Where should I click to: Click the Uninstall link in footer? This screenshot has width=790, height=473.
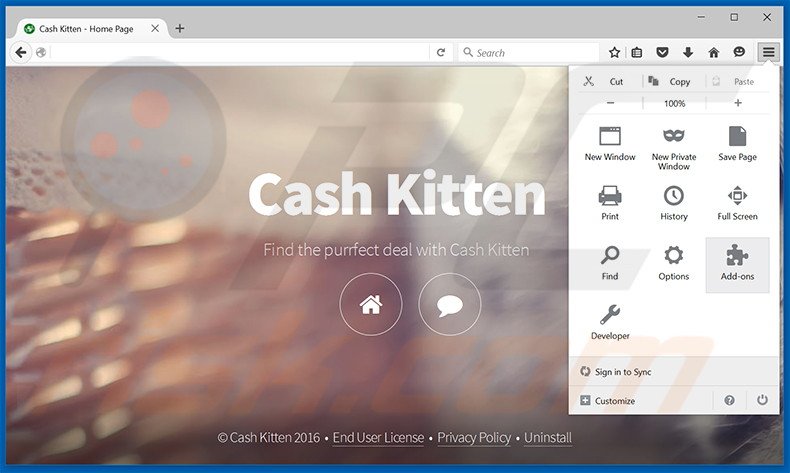[x=548, y=438]
